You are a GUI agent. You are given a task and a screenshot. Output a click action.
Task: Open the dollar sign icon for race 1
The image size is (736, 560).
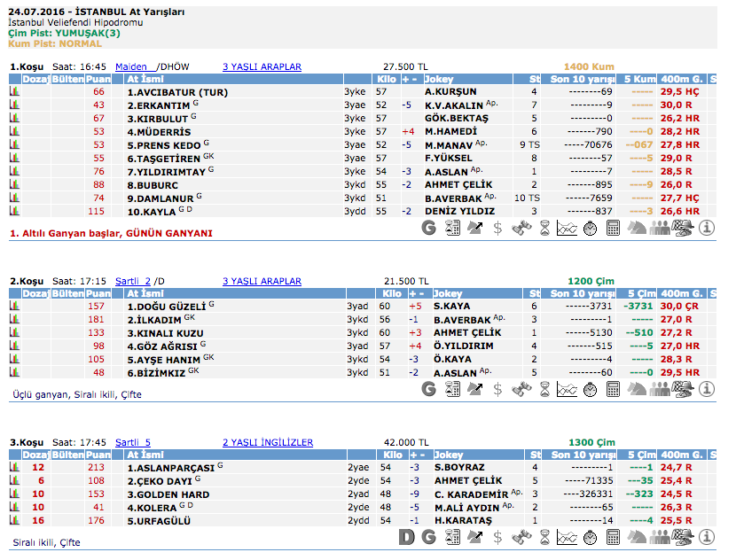pos(498,228)
